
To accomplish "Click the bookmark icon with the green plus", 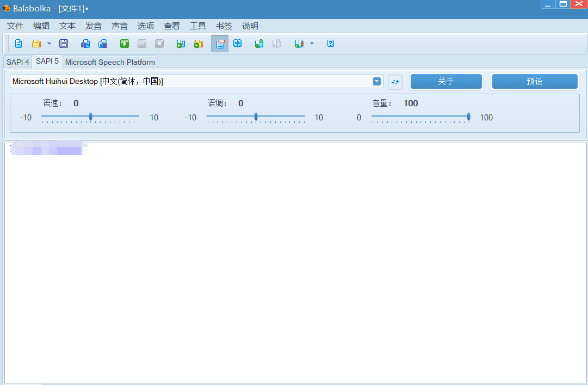I will coord(259,44).
